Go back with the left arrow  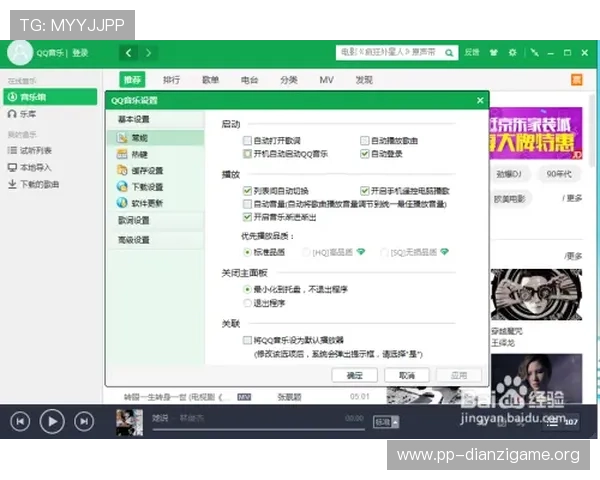(129, 53)
